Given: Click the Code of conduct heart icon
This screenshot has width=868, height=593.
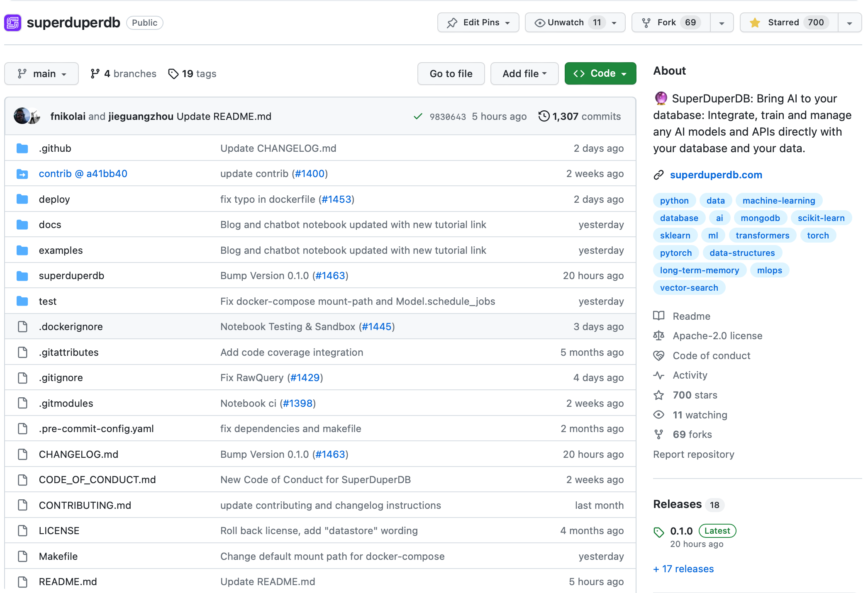Looking at the screenshot, I should [659, 355].
